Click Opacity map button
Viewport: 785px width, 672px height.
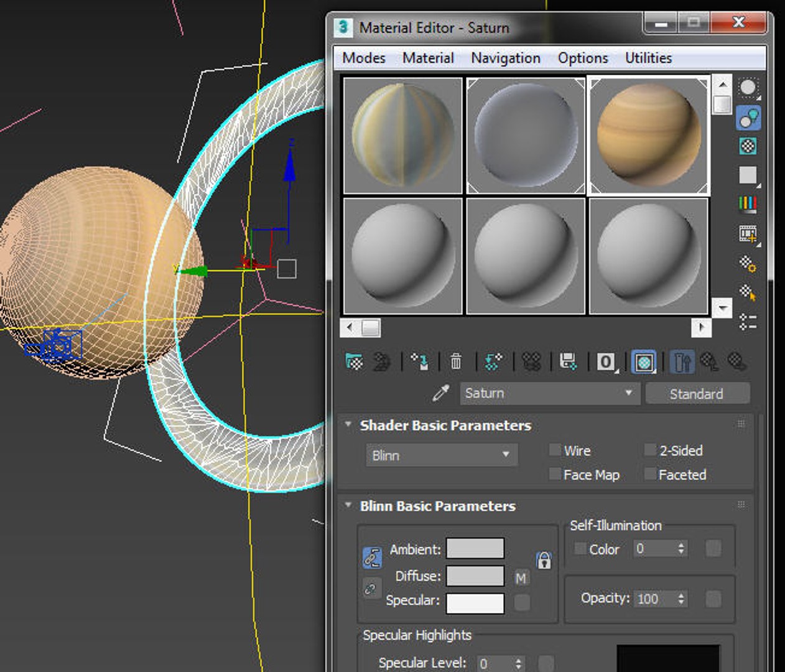[713, 599]
